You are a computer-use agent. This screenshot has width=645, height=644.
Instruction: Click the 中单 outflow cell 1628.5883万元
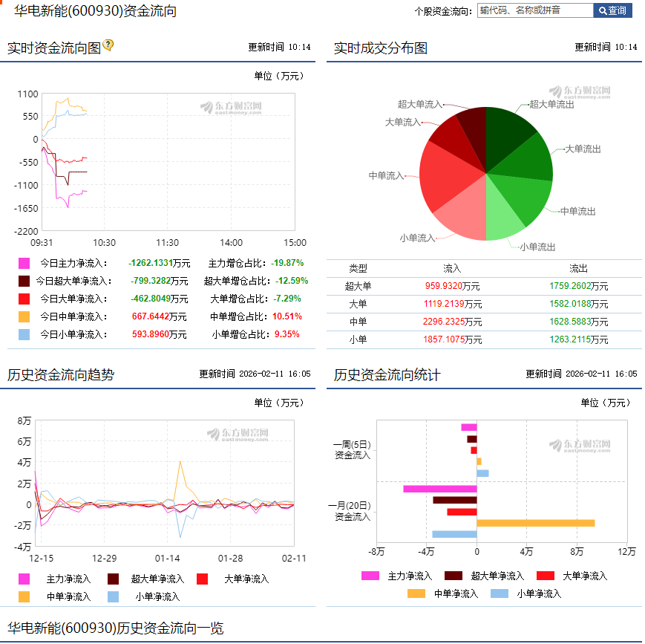click(x=578, y=322)
